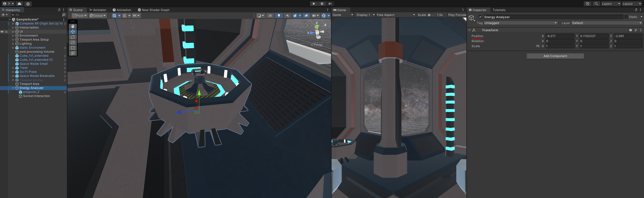The image size is (644, 198).
Task: Open the Undo History clock icon
Action: [587, 4]
